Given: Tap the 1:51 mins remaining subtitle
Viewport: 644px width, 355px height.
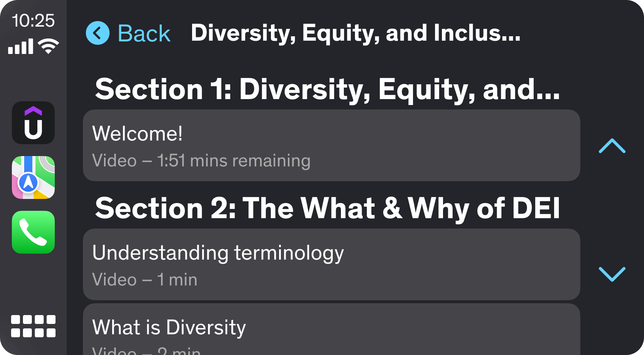Looking at the screenshot, I should (x=201, y=161).
